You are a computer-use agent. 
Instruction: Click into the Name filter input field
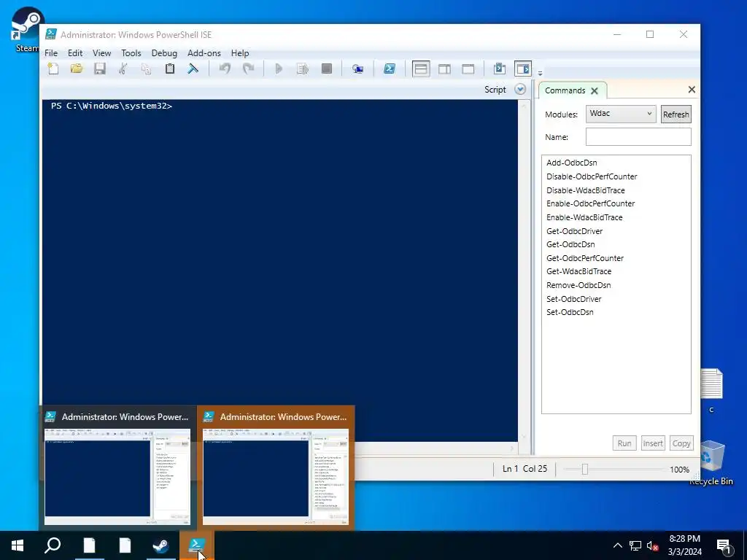pos(638,136)
